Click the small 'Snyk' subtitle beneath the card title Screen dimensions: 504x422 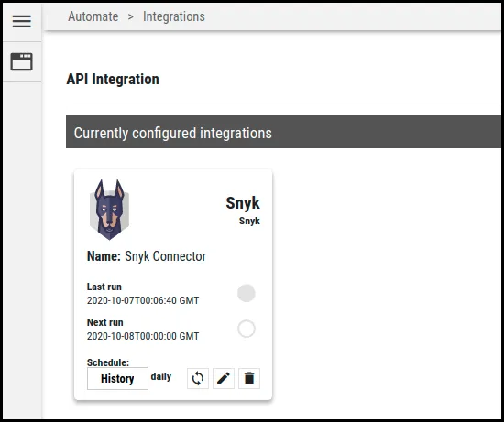coord(249,221)
